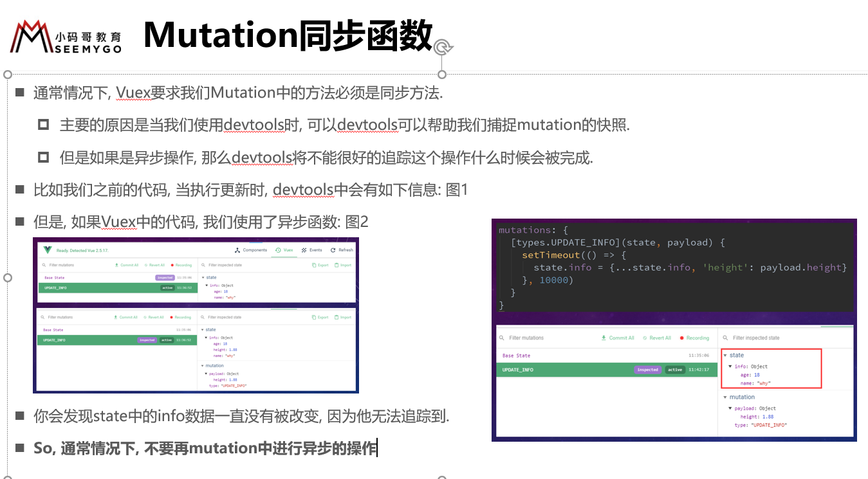The width and height of the screenshot is (868, 479).
Task: Click Filter mutations field in 11:42:17 screenshot
Action: coord(526,338)
